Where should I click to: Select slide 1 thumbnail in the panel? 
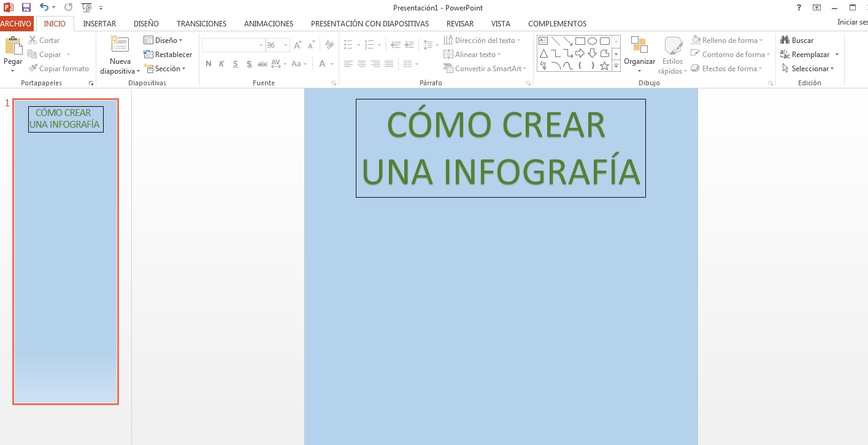point(66,252)
